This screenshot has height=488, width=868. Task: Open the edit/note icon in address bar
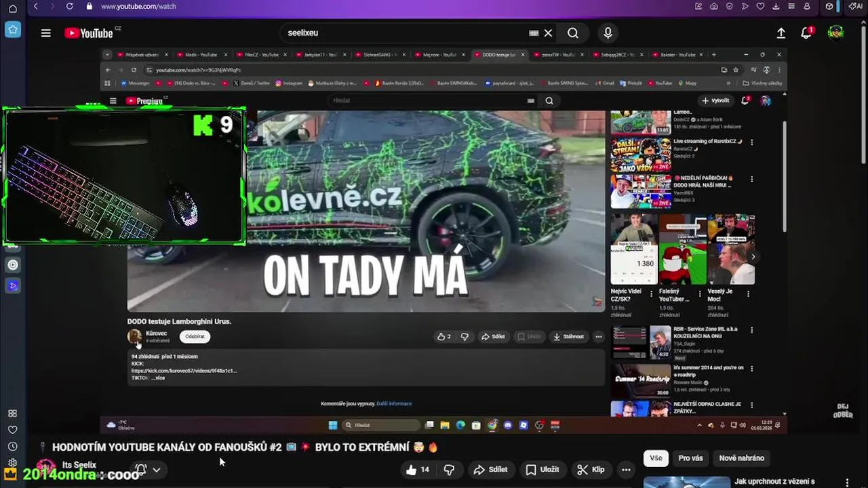698,6
